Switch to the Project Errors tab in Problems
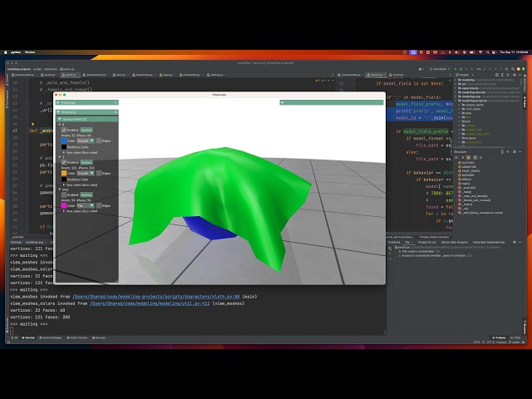Screen dimensions: 532x399 [427, 242]
